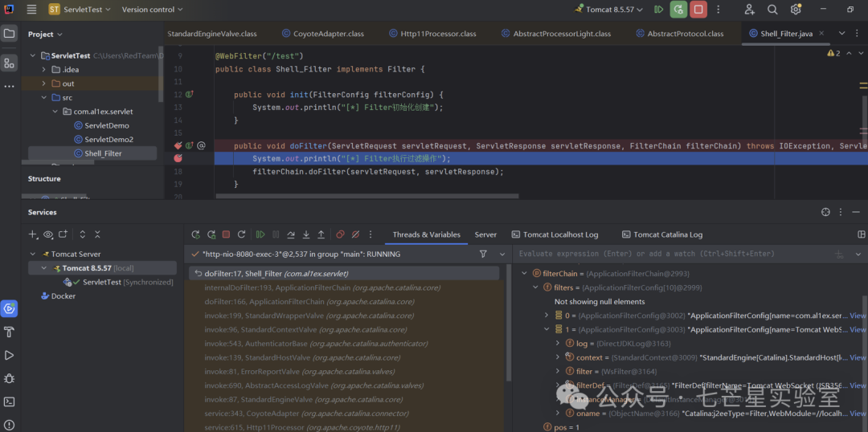Open the eye view options in Services

tap(48, 234)
